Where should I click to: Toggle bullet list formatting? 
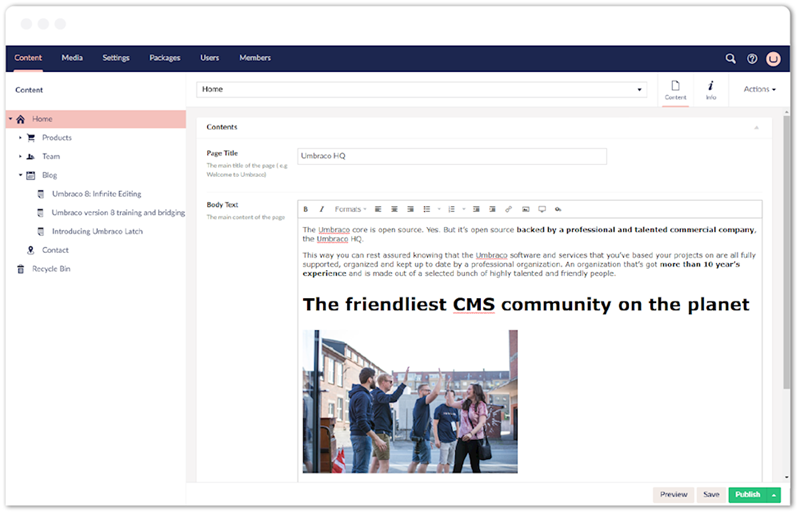[x=427, y=209]
